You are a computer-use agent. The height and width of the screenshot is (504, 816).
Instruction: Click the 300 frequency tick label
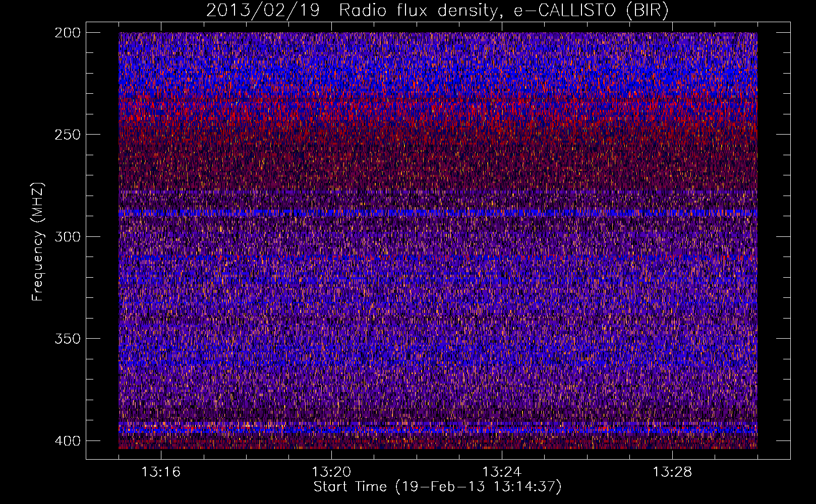(67, 236)
